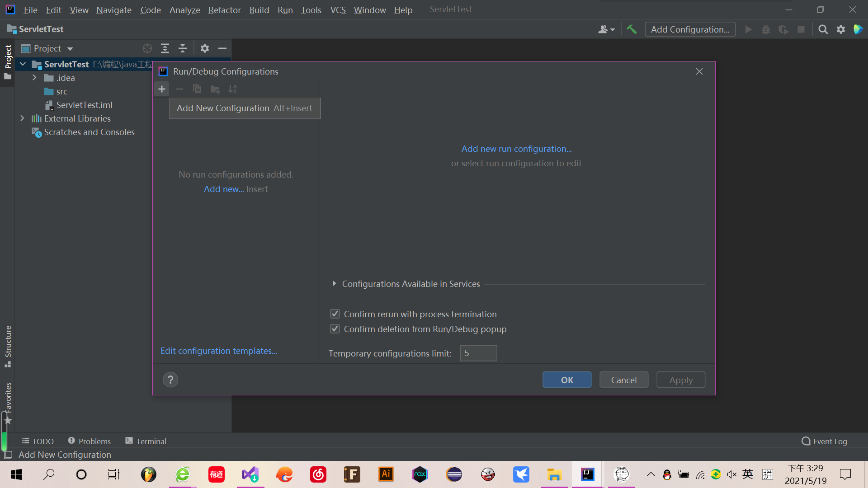Image resolution: width=868 pixels, height=488 pixels.
Task: Click the Temporary configurations limit field
Action: click(x=478, y=353)
